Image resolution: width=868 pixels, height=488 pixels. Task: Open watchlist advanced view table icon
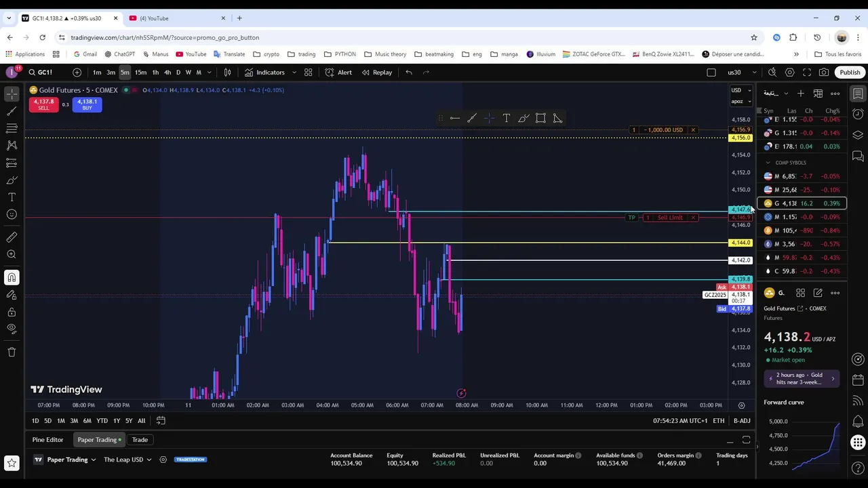tap(818, 94)
